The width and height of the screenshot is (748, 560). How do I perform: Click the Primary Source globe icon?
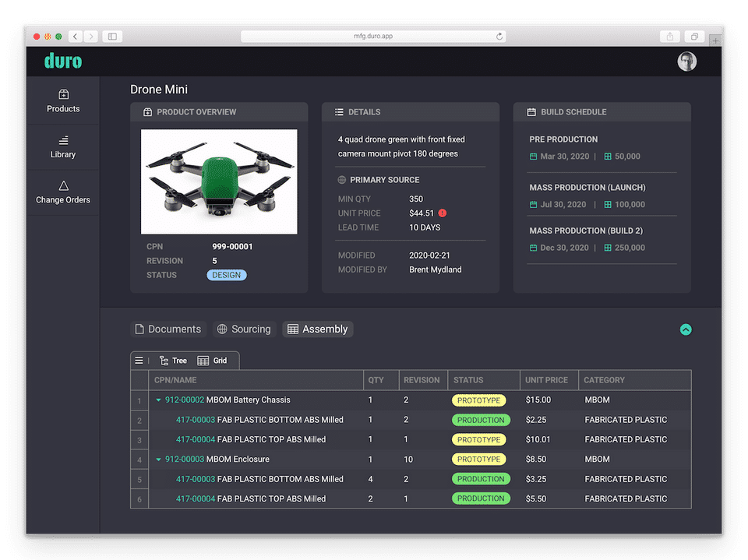(341, 180)
